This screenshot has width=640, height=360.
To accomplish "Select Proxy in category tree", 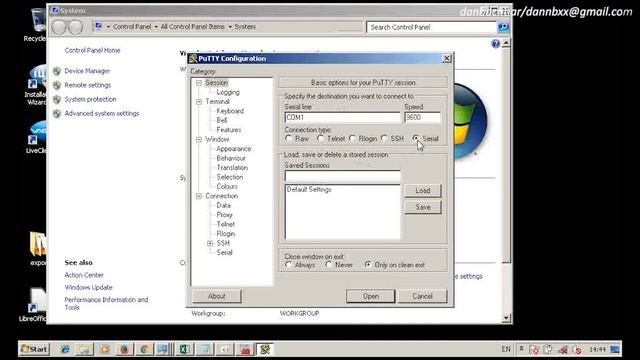I will coord(224,215).
